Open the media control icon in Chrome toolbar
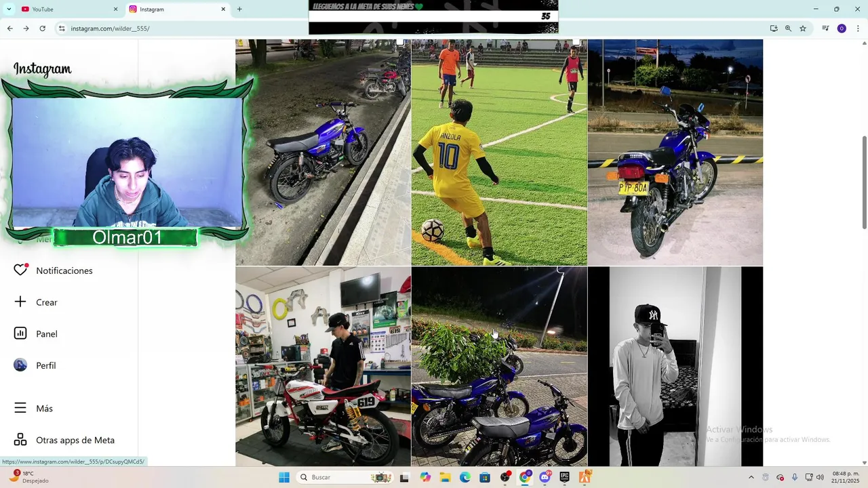The height and width of the screenshot is (488, 868). coord(825,28)
